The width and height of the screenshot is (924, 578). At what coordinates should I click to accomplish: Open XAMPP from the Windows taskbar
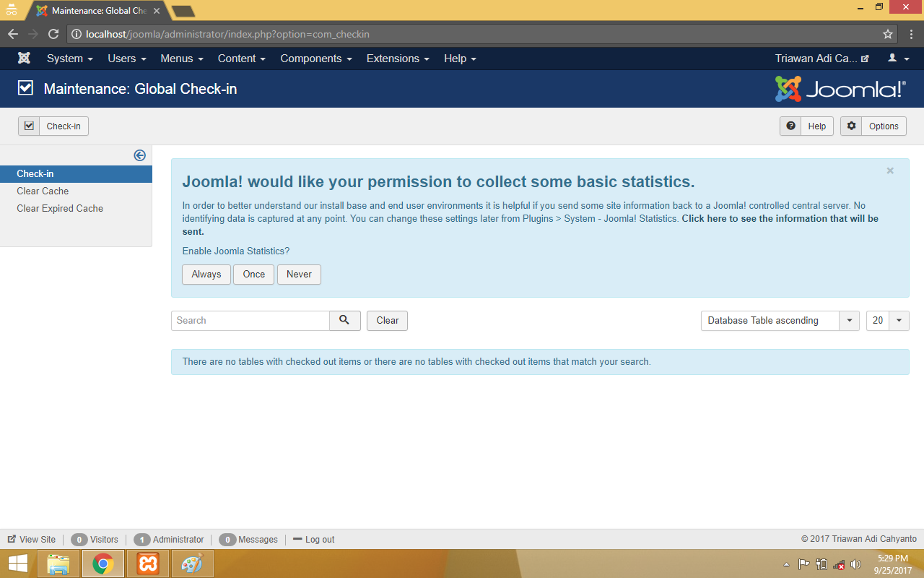coord(148,564)
